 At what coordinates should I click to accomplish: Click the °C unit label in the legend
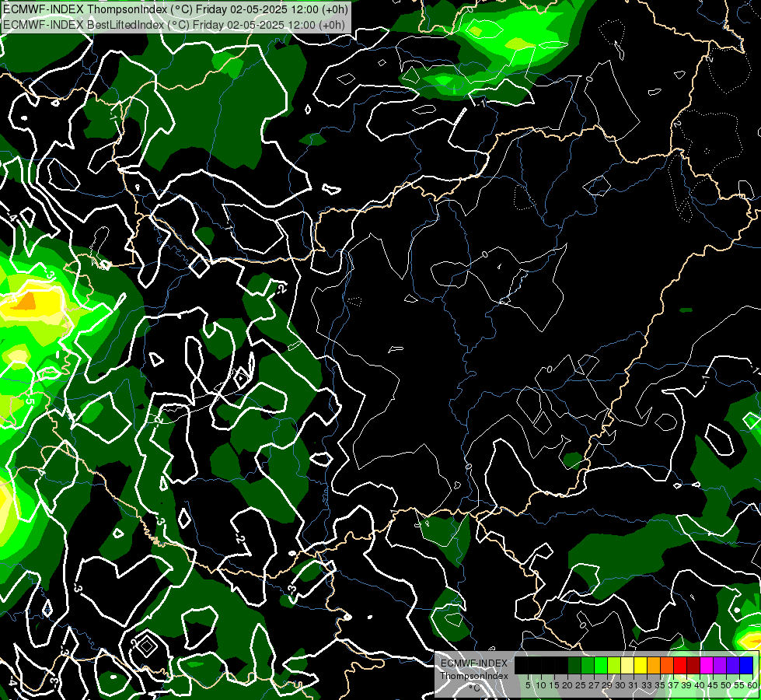click(474, 688)
